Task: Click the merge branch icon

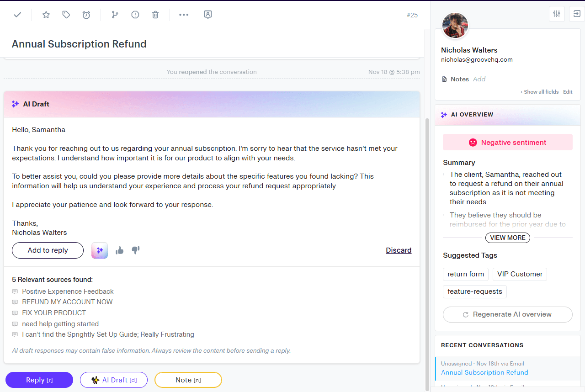Action: click(x=115, y=15)
